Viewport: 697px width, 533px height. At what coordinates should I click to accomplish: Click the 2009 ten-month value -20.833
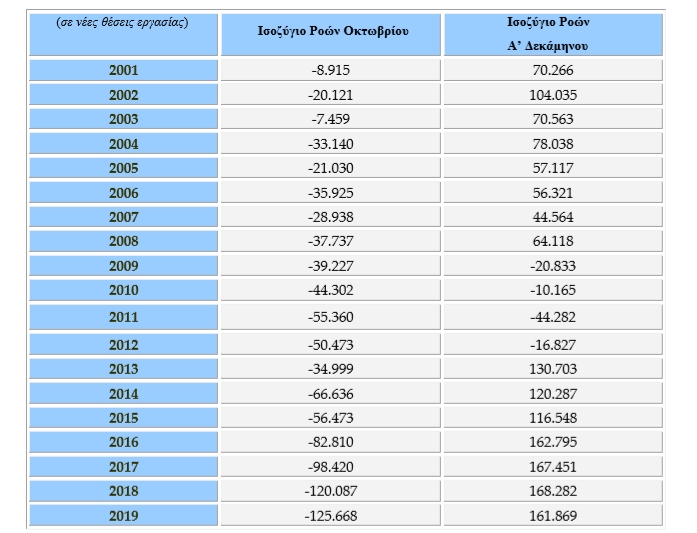tap(552, 266)
